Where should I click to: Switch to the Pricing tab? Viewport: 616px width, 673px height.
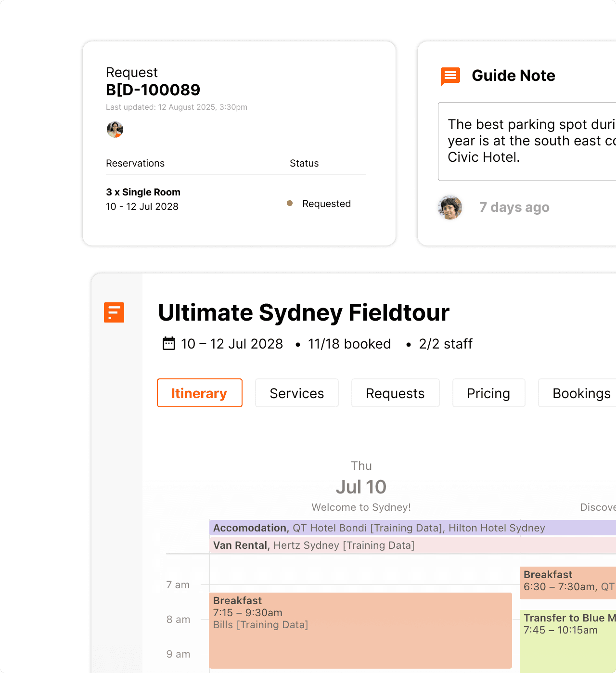pyautogui.click(x=488, y=393)
